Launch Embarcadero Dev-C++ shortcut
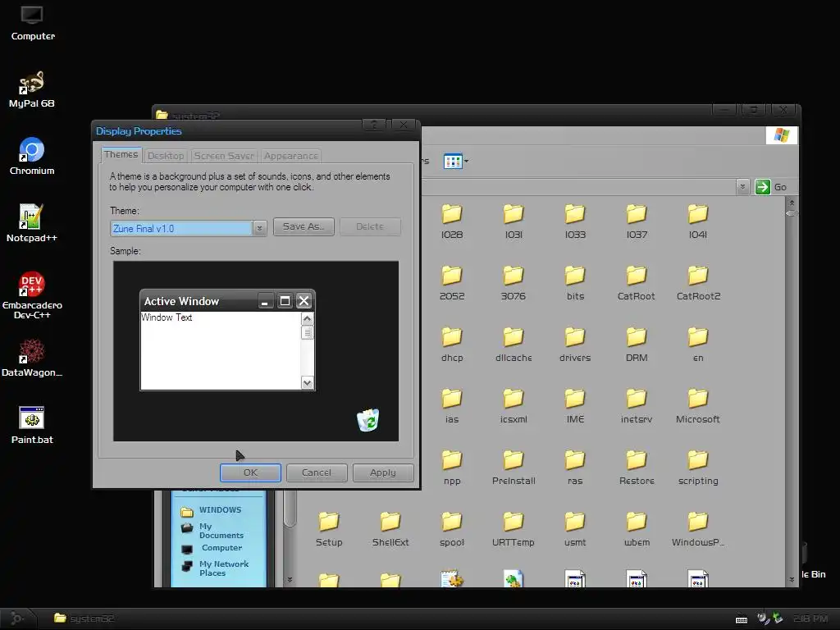Viewport: 840px width, 630px height. coord(32,295)
